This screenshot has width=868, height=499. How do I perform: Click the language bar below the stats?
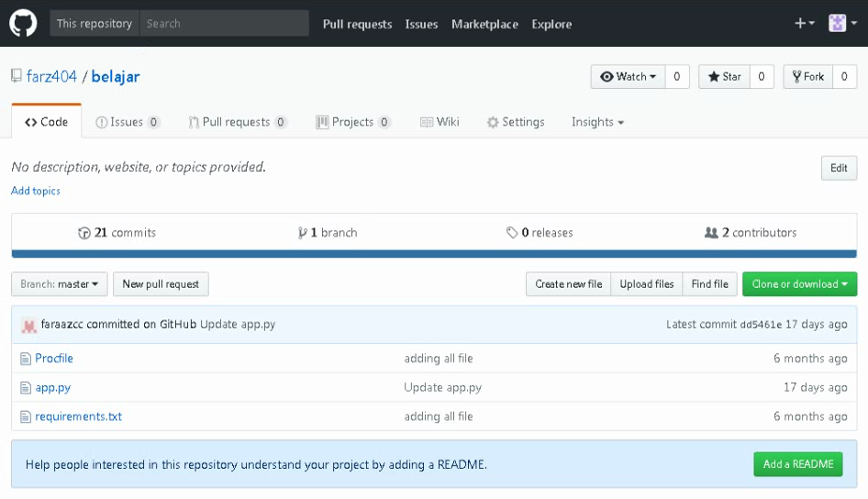click(x=434, y=254)
